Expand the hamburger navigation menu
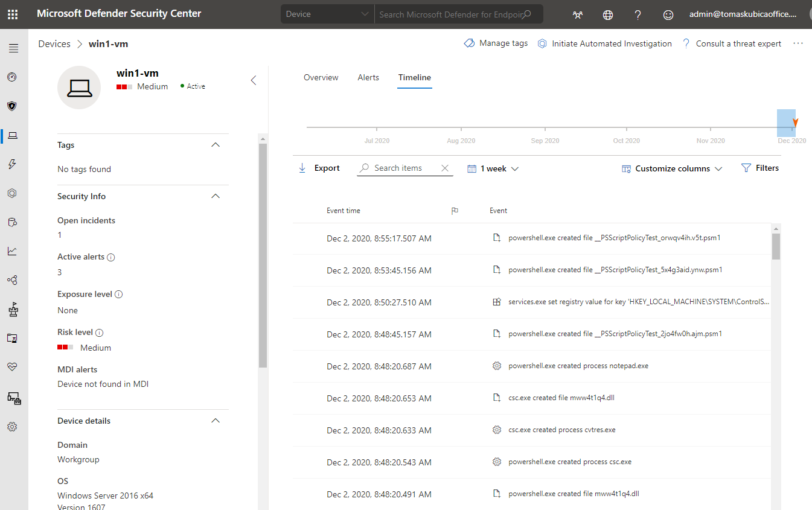 click(x=13, y=48)
